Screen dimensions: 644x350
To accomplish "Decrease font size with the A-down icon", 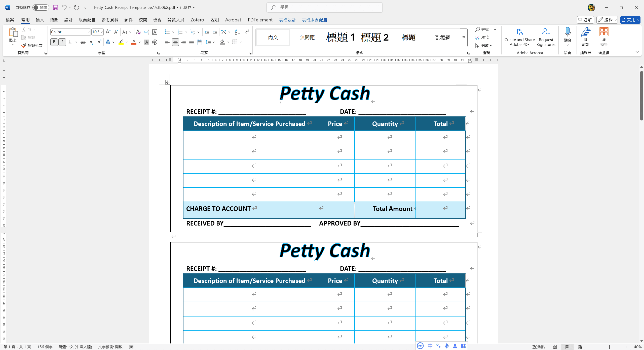I will tap(116, 32).
